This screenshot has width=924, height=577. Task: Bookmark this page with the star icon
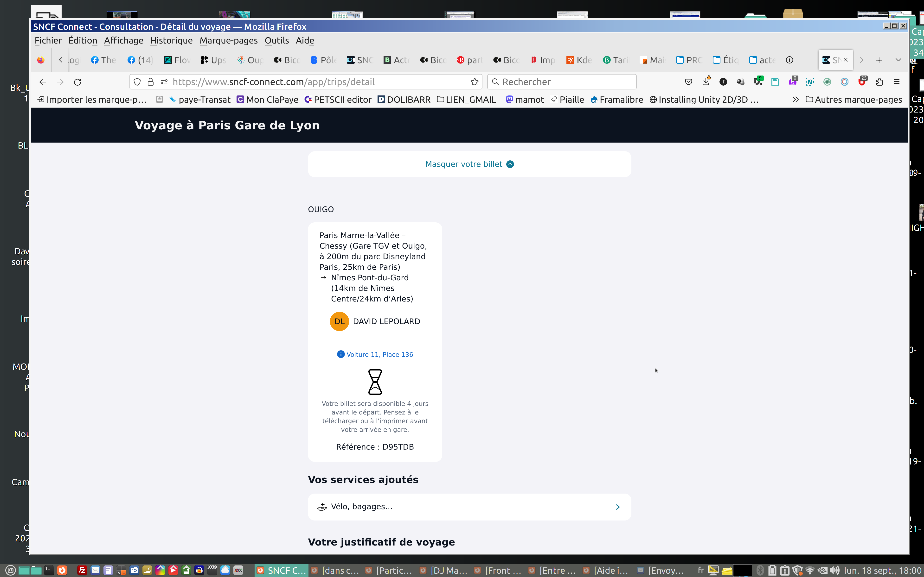pos(475,82)
